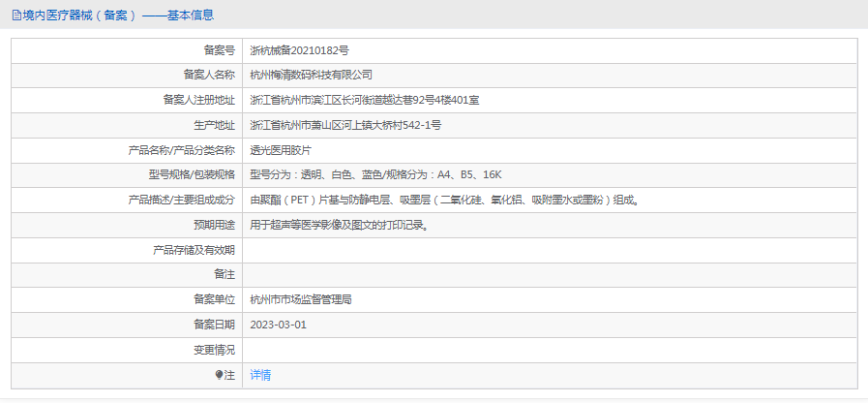The image size is (868, 403).
Task: Select the text 用于超声等医学影像及图文的打印记录
Action: pos(339,225)
